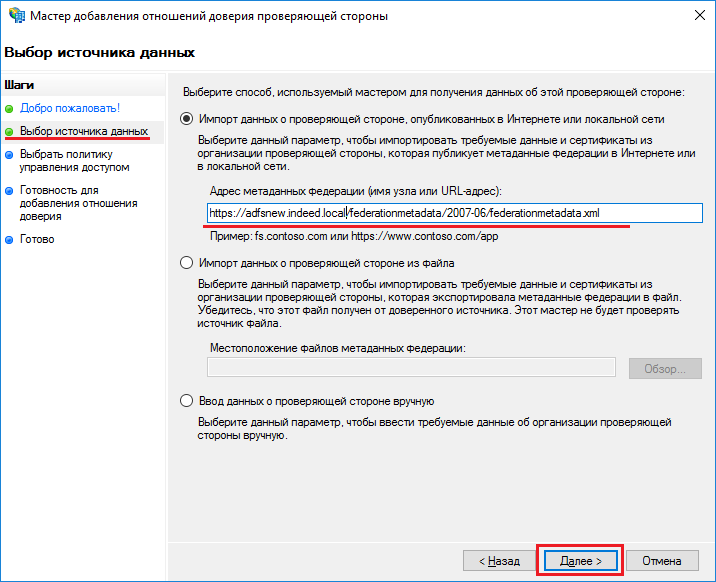Click green bullet beside Выбор источника данных
The width and height of the screenshot is (716, 582).
10,131
